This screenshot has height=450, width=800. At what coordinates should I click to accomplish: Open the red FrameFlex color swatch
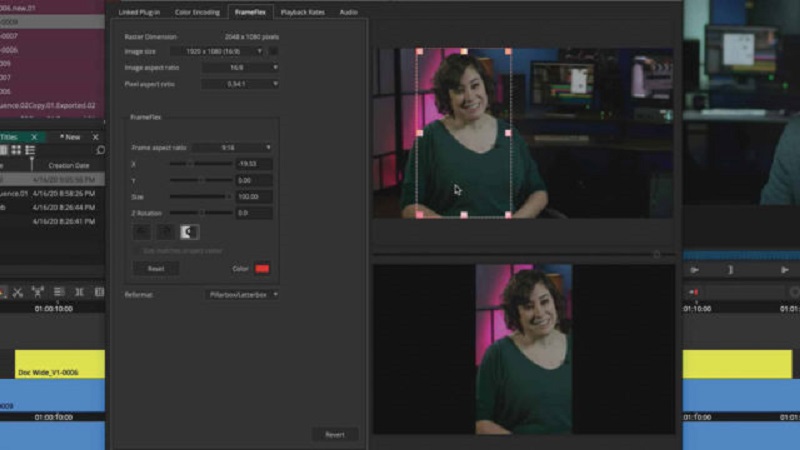coord(263,269)
